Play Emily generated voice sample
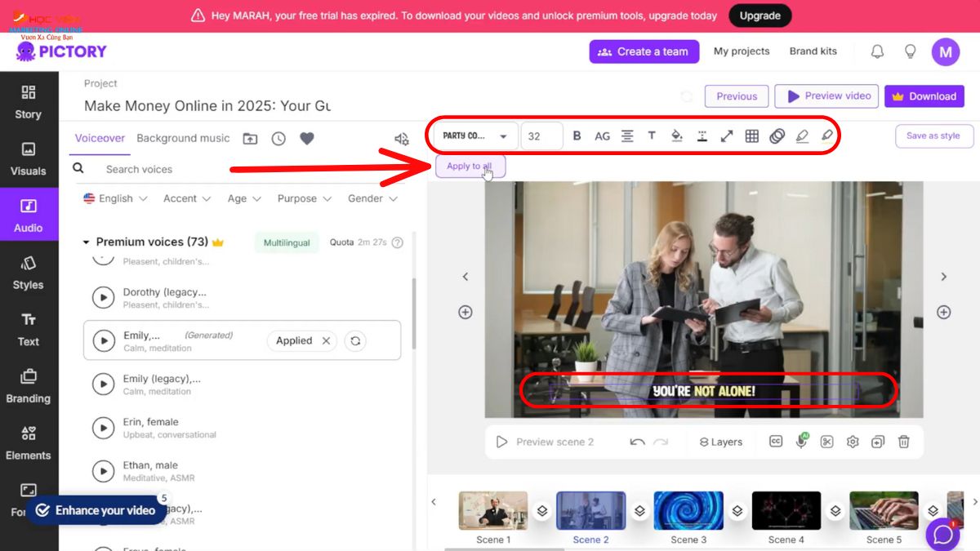The image size is (980, 551). [103, 340]
